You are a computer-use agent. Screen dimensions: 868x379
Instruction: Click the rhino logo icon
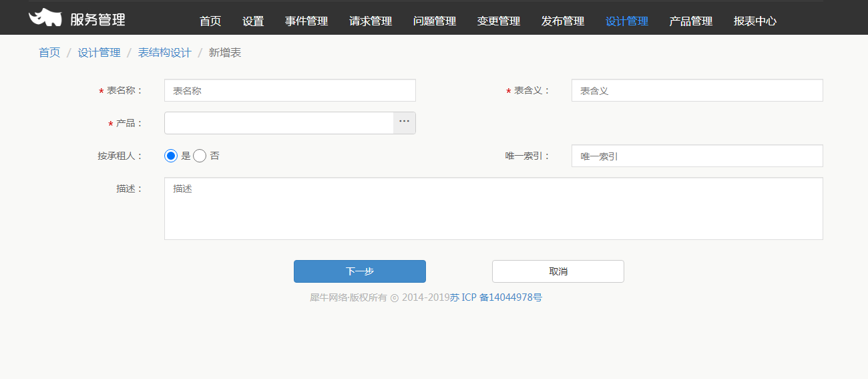point(45,17)
